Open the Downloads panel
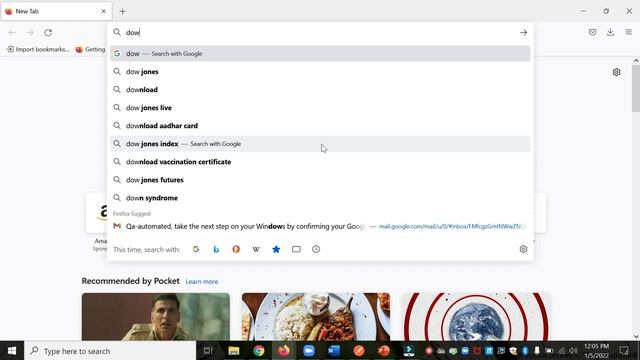The image size is (640, 360). pyautogui.click(x=610, y=32)
